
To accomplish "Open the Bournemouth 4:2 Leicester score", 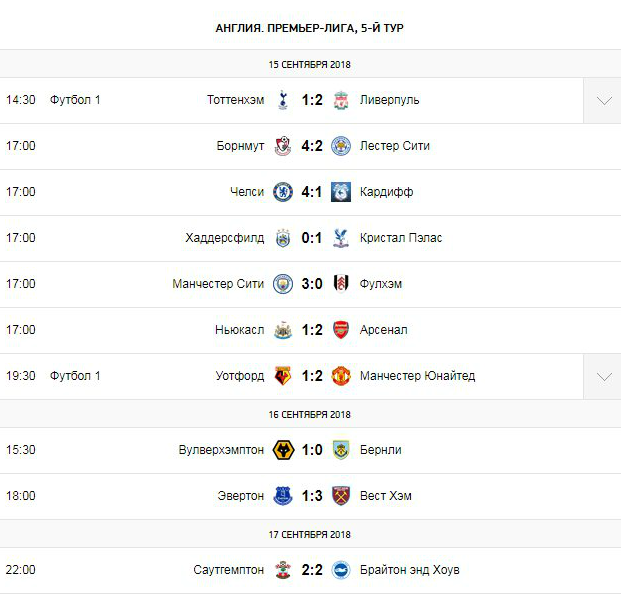I will tap(312, 146).
